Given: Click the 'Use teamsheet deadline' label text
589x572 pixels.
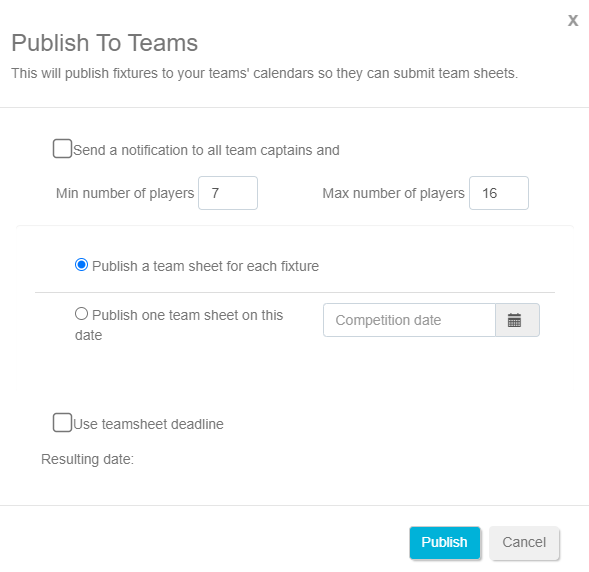Looking at the screenshot, I should point(148,424).
